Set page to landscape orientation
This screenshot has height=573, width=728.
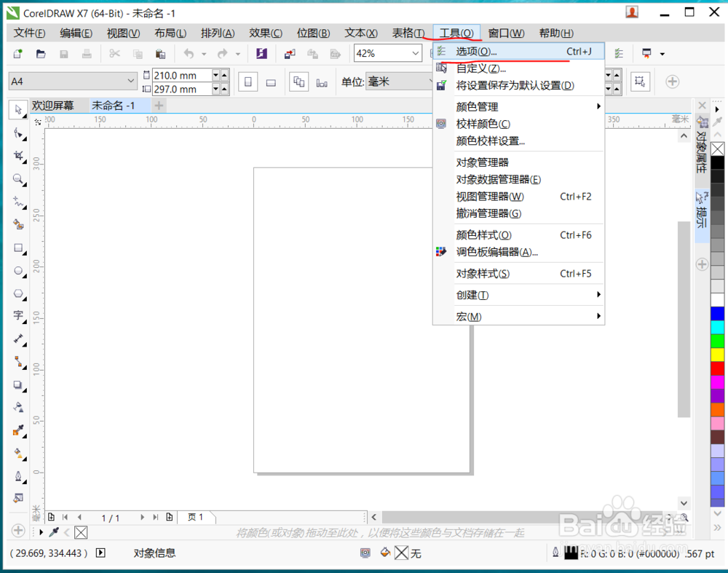pos(271,82)
